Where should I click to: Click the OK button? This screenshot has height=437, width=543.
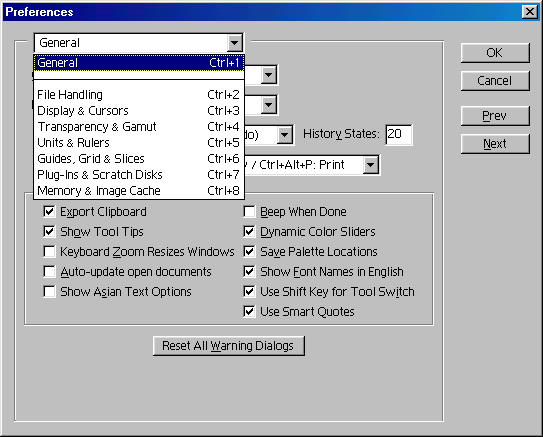(495, 53)
